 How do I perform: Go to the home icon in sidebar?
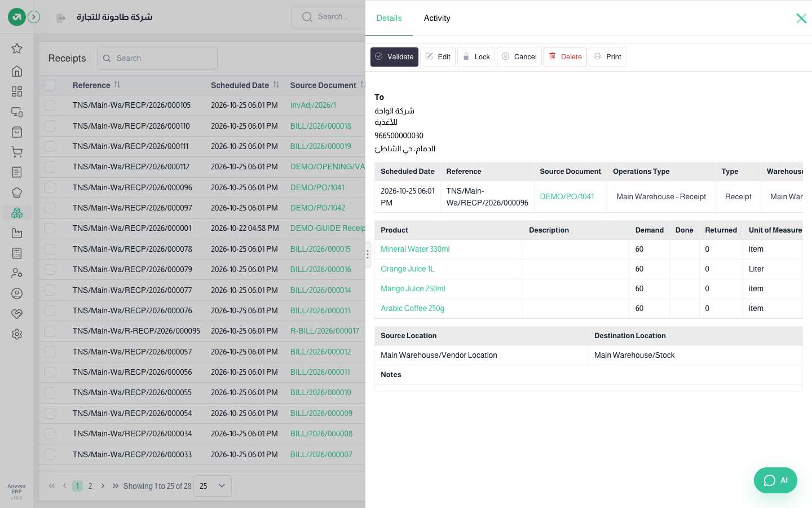point(17,71)
